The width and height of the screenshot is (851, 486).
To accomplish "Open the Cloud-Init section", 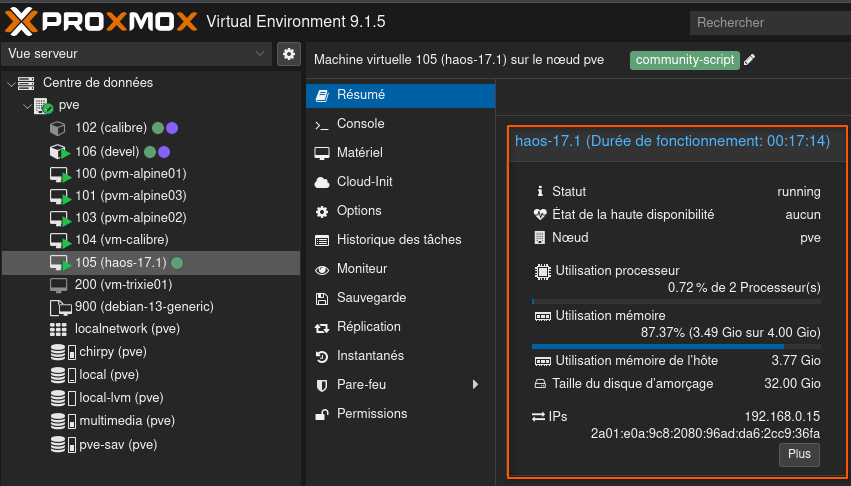I will 365,182.
